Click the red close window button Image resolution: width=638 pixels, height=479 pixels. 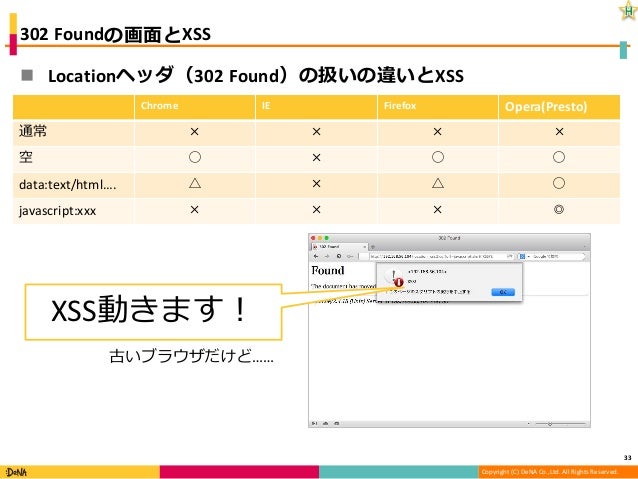click(x=313, y=238)
